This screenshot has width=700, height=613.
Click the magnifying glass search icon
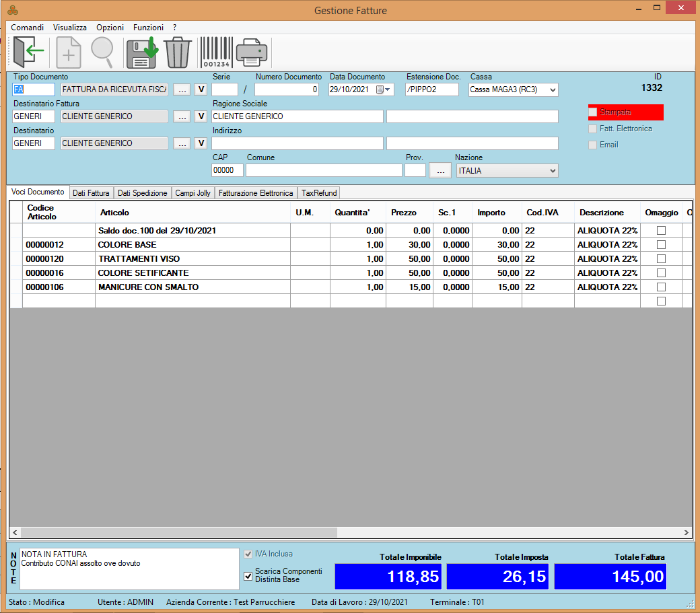click(x=102, y=52)
